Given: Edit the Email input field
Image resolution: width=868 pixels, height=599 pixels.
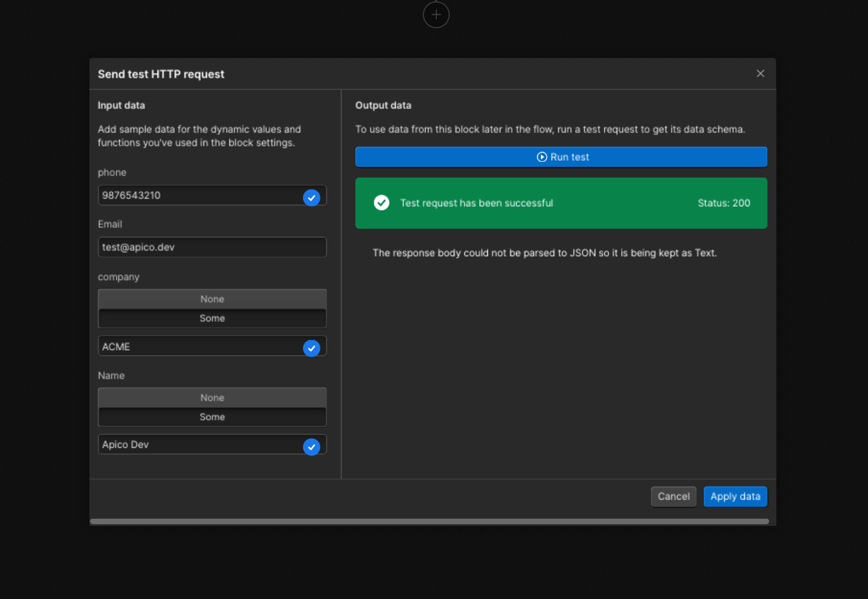Looking at the screenshot, I should click(212, 247).
